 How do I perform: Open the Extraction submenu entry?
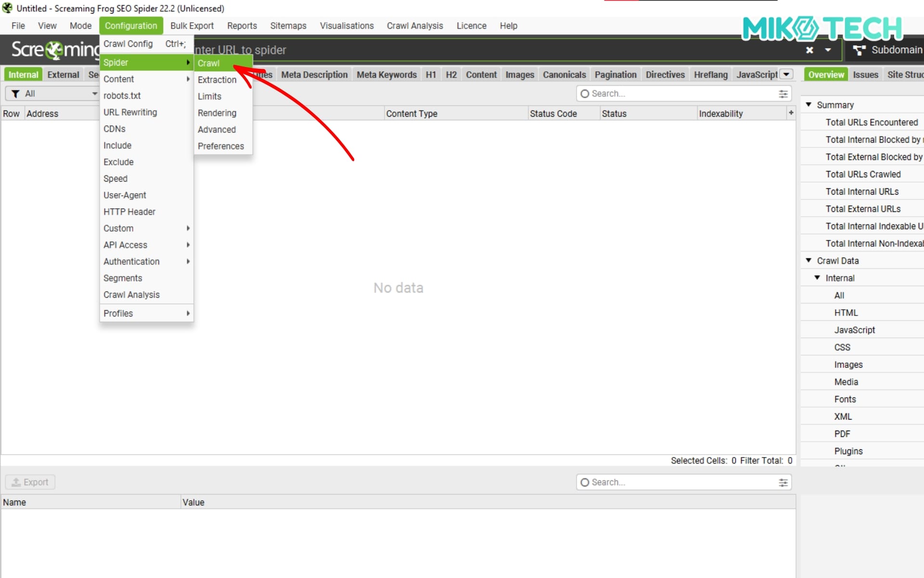tap(217, 80)
